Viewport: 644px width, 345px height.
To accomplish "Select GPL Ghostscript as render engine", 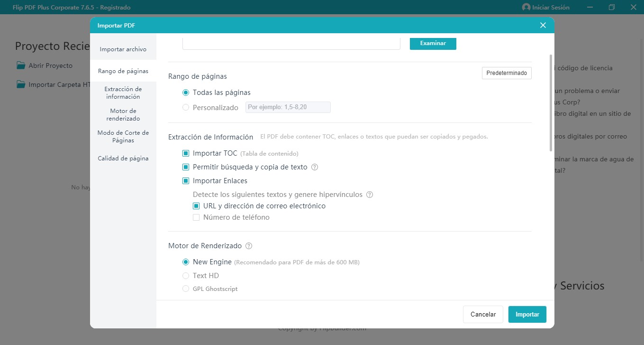I will 186,289.
